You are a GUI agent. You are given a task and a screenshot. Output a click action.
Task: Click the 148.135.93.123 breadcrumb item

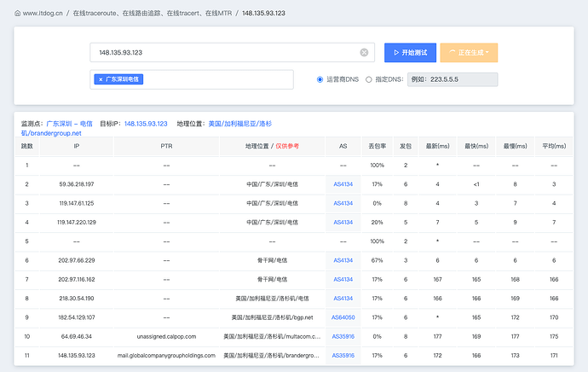[x=263, y=13]
